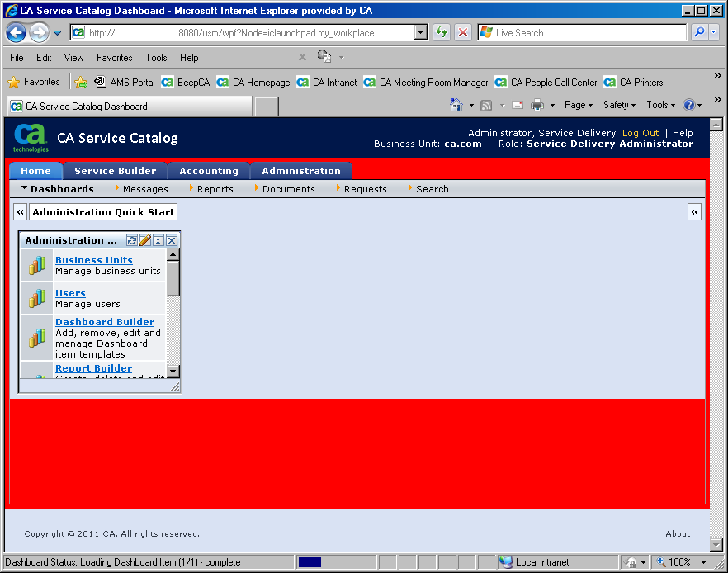Go forward with browser Forward button

39,32
